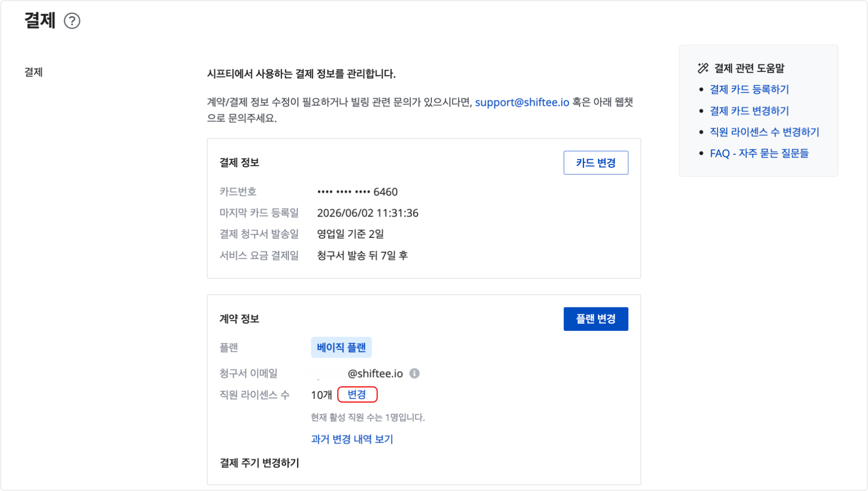The width and height of the screenshot is (868, 491).
Task: Open FAQ - 자주 묻는 질문들 link
Action: tap(759, 153)
